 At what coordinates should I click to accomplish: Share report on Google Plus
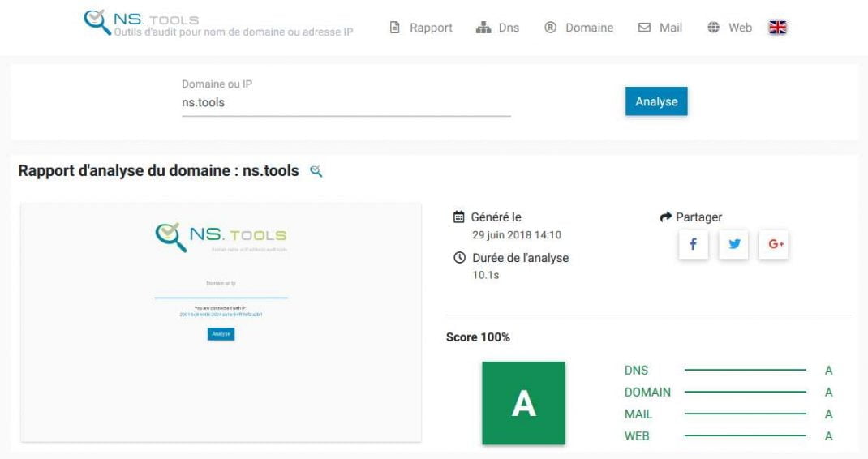(x=774, y=244)
